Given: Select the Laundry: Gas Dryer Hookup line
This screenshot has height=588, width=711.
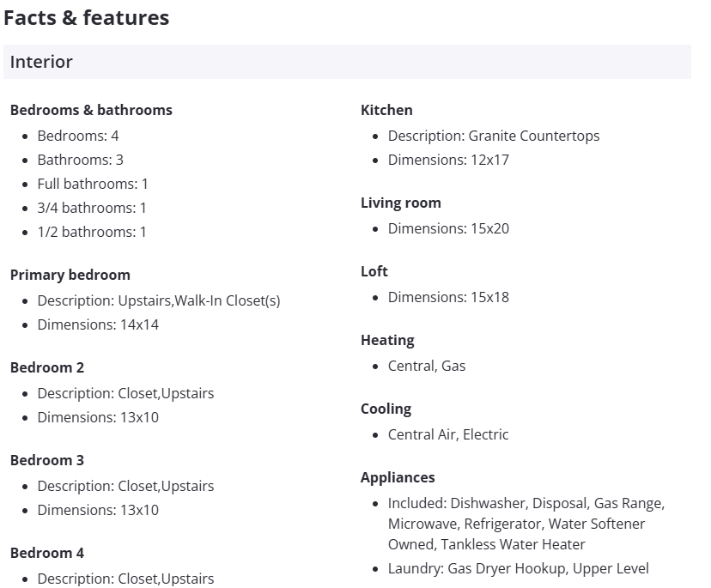Looking at the screenshot, I should click(x=518, y=568).
